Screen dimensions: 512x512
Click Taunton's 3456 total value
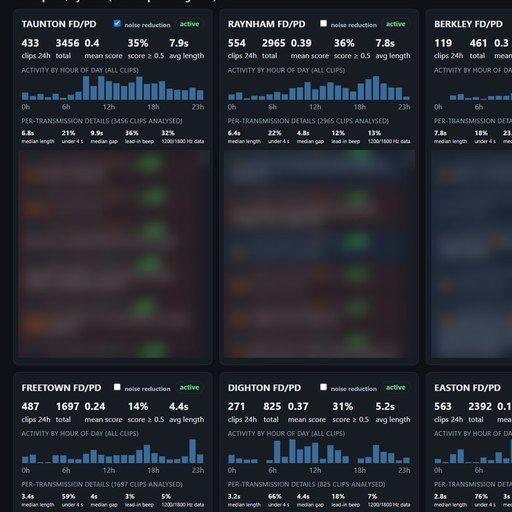tap(68, 43)
